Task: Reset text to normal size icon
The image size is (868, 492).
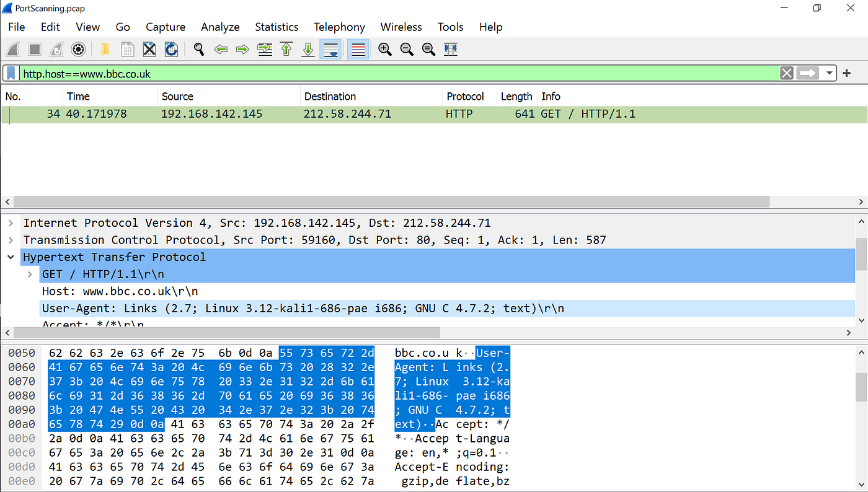Action: [x=428, y=50]
